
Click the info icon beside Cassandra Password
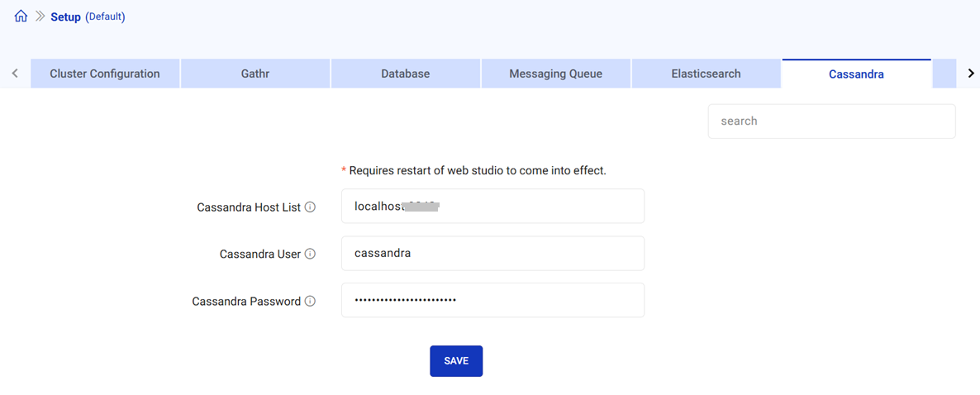pyautogui.click(x=311, y=302)
